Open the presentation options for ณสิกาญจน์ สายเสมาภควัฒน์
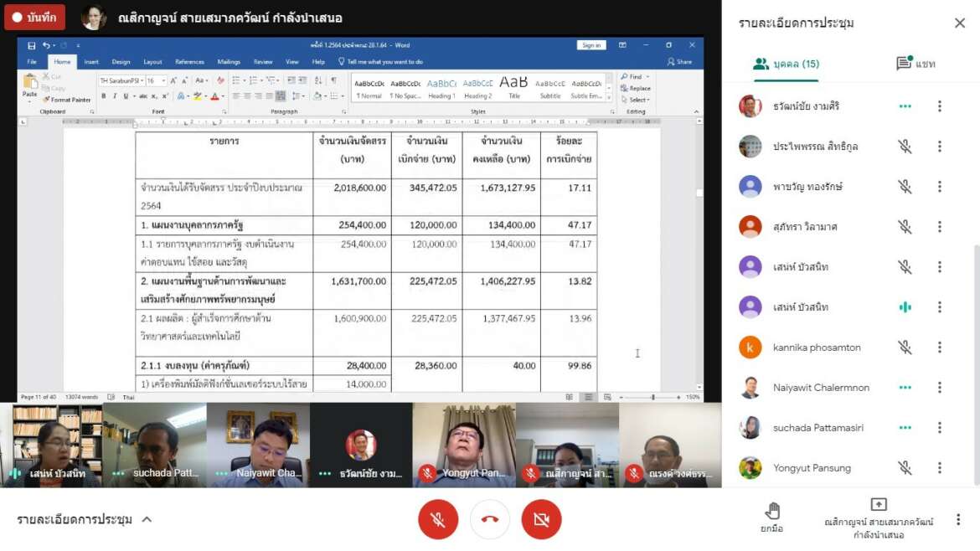 click(878, 518)
